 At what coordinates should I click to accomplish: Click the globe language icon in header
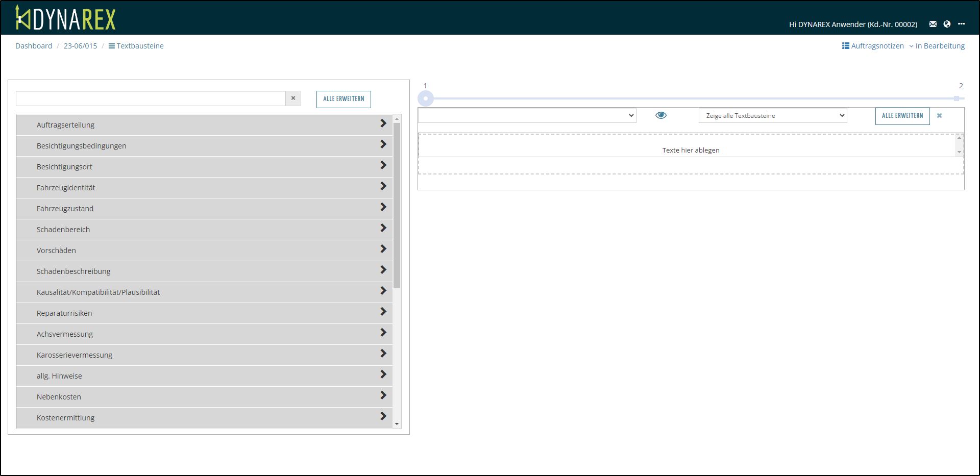947,24
